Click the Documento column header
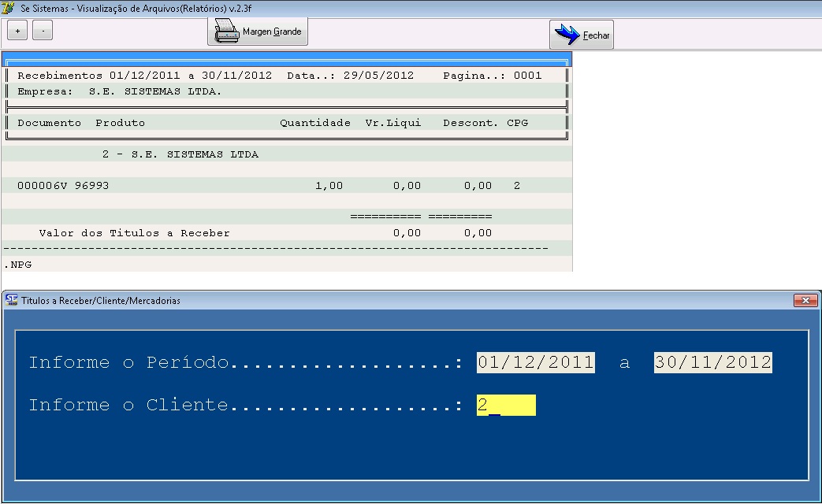 [x=49, y=123]
